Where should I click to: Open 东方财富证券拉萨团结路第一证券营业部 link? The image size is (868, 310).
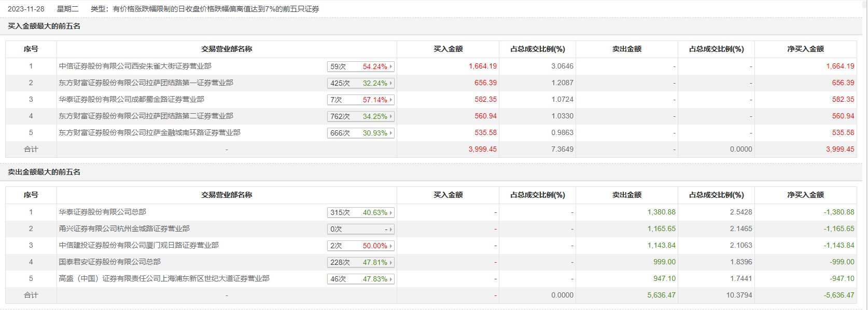pyautogui.click(x=146, y=83)
